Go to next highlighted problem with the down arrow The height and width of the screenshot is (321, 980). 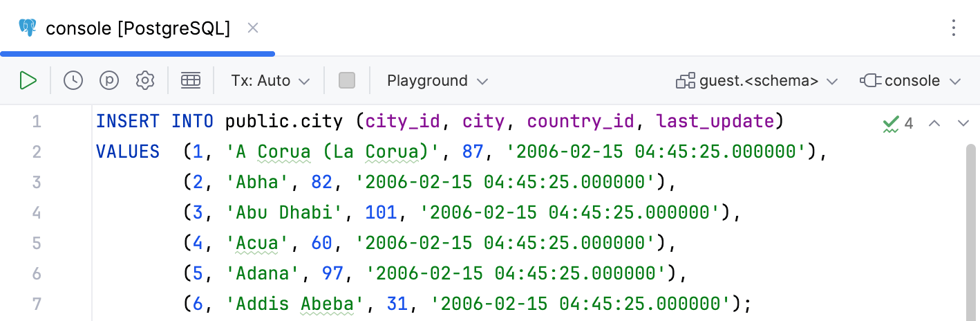(963, 123)
